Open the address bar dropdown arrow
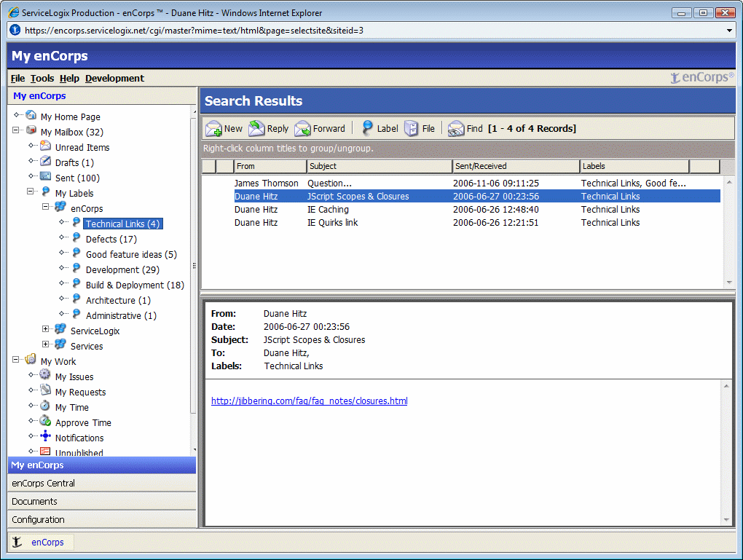Image resolution: width=743 pixels, height=560 pixels. click(x=729, y=31)
